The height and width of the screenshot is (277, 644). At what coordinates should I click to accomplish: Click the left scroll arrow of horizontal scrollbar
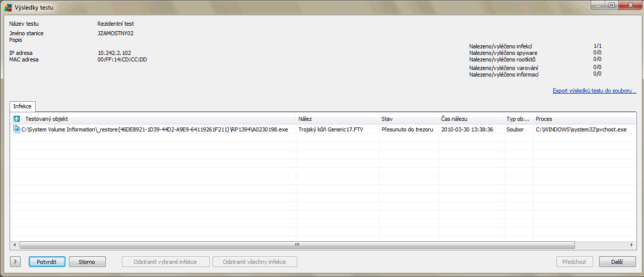15,245
